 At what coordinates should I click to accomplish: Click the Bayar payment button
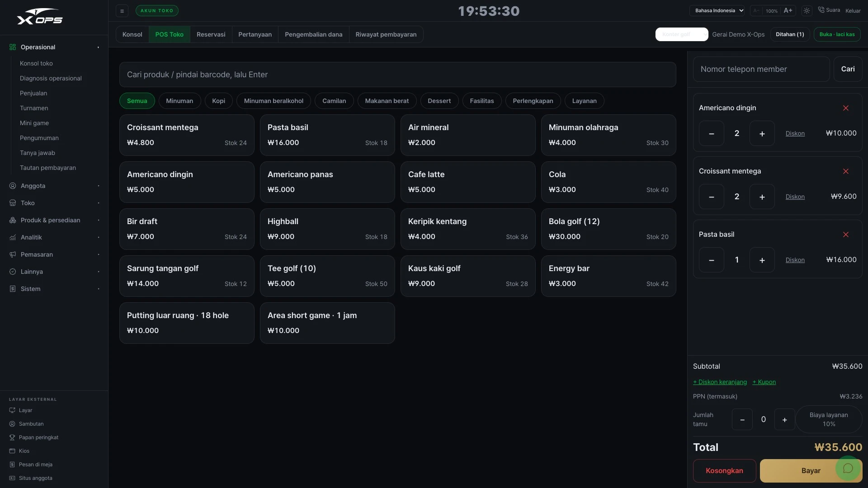811,471
